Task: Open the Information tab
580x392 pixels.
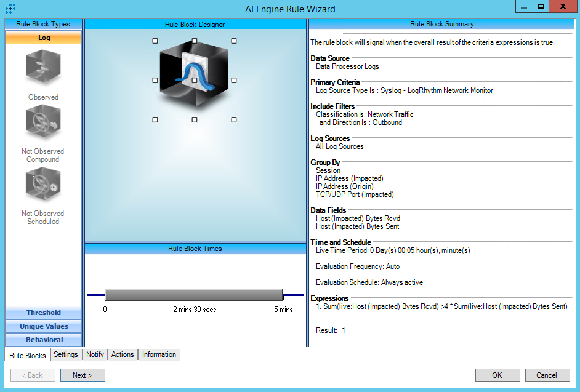Action: pos(159,354)
